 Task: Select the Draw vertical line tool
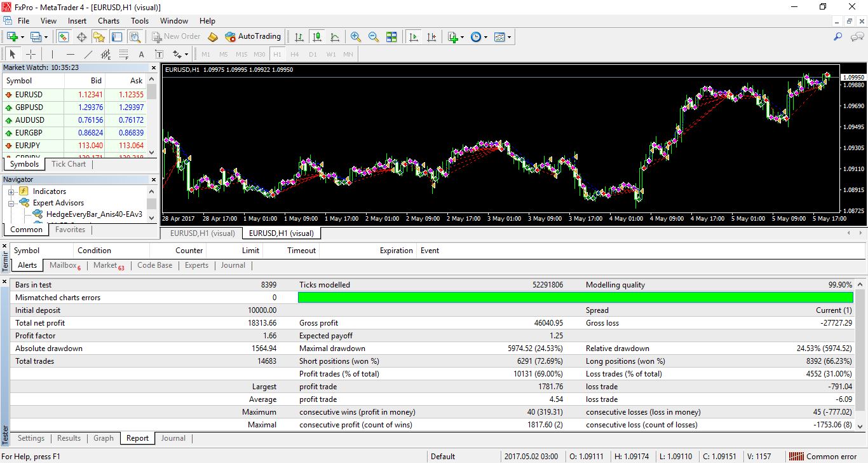(53, 54)
